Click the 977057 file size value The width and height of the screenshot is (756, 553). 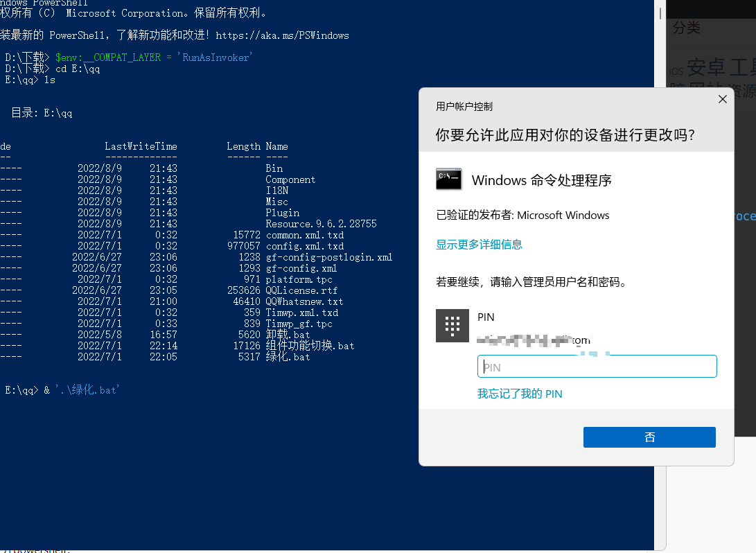click(243, 246)
